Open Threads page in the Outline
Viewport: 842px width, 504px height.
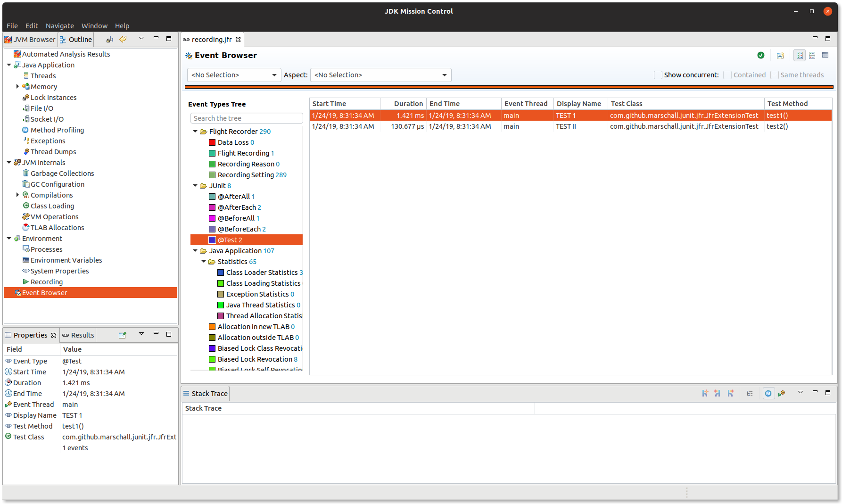point(43,75)
